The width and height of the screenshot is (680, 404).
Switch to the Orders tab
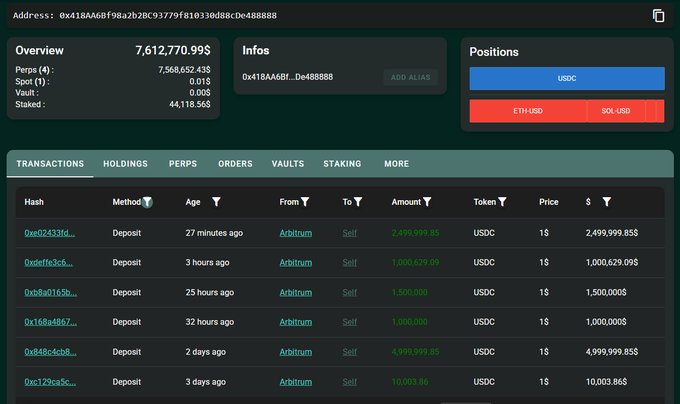pos(235,164)
